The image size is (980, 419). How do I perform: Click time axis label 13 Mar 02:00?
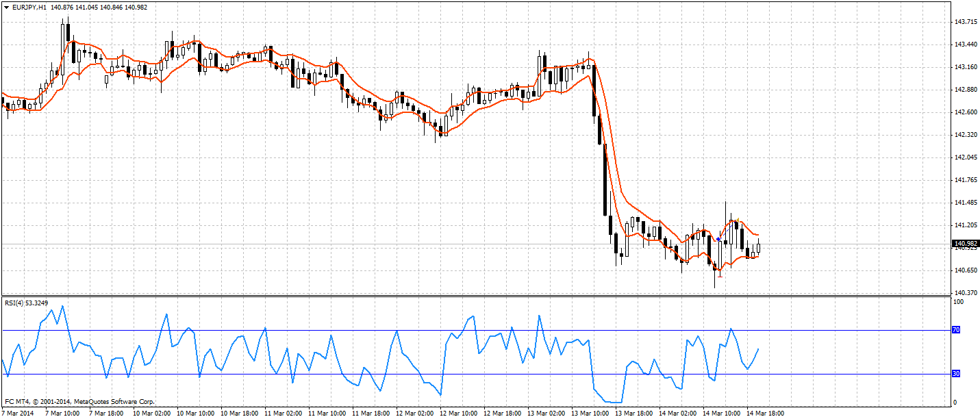click(x=546, y=414)
